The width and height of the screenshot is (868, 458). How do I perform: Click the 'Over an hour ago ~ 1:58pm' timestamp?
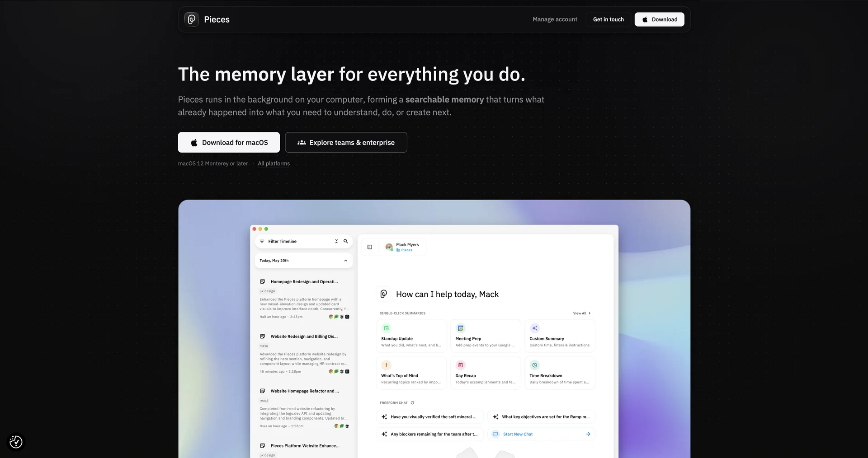pos(282,426)
